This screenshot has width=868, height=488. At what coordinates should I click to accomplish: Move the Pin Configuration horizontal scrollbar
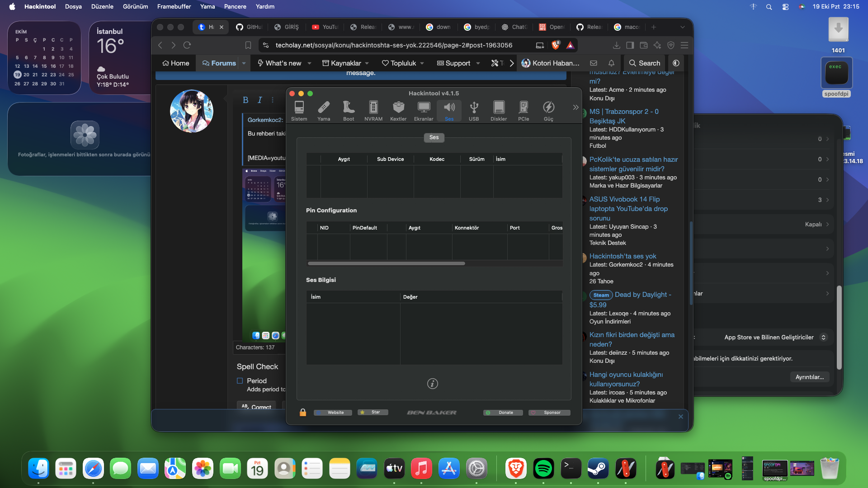click(x=386, y=263)
